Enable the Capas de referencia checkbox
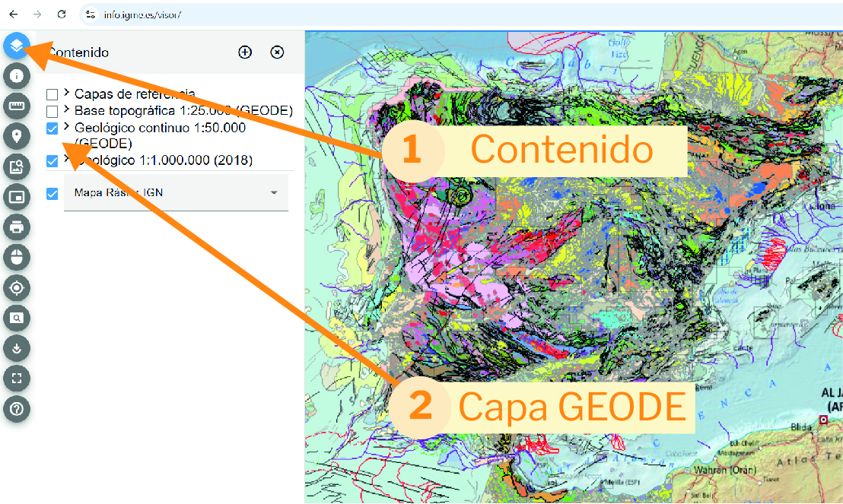The width and height of the screenshot is (843, 504). (x=52, y=94)
